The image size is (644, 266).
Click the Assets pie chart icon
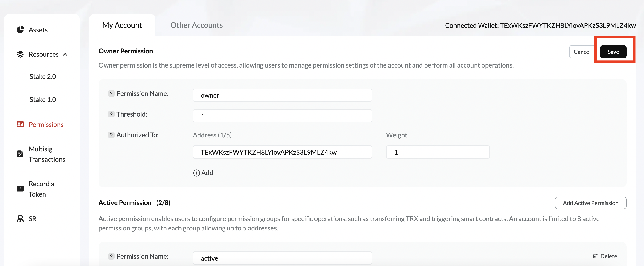coord(20,30)
